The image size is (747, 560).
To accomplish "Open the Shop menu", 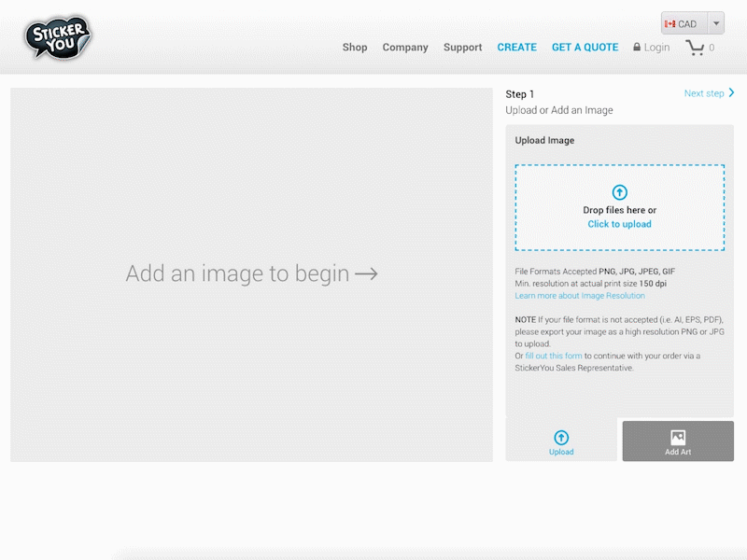I will [x=355, y=47].
